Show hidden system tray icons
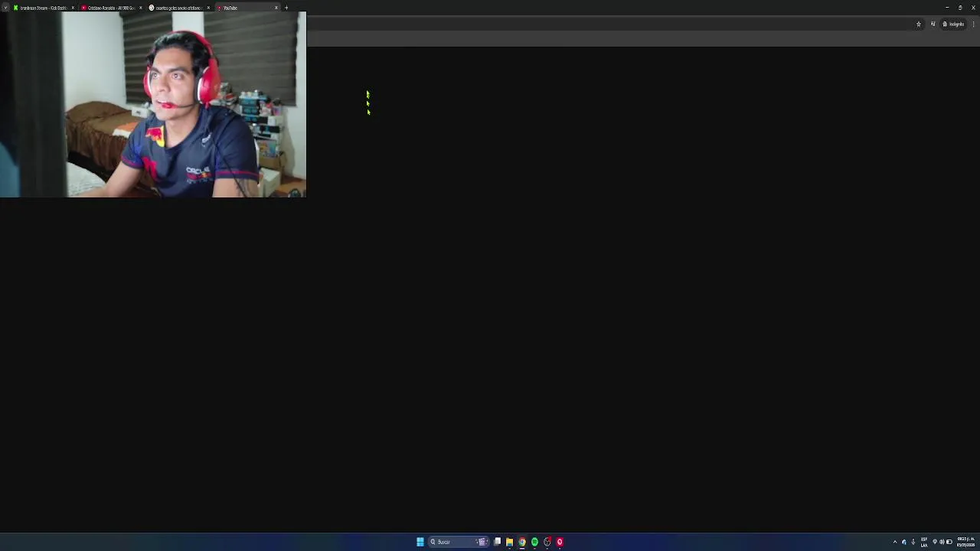 [x=895, y=542]
